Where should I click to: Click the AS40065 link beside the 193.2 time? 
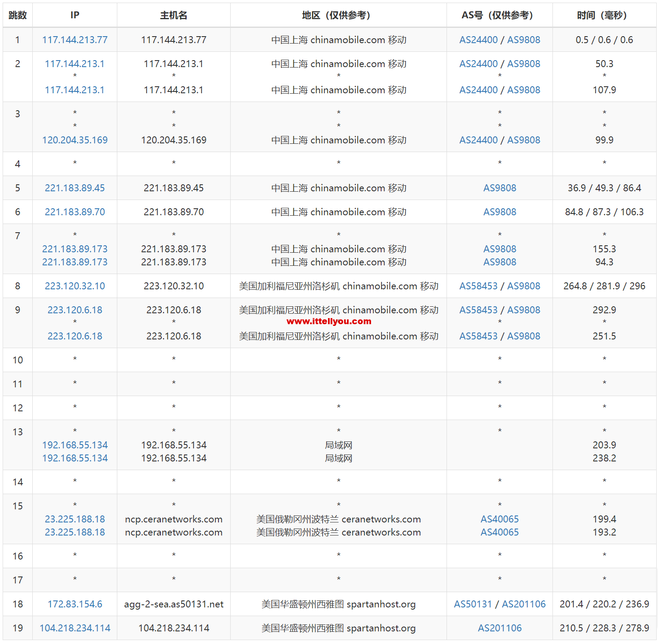click(500, 532)
